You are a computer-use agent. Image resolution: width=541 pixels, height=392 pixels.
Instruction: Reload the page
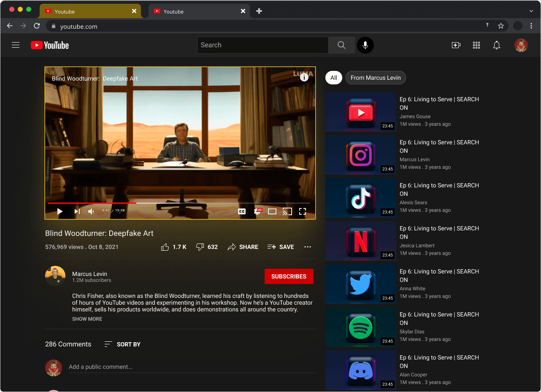37,26
